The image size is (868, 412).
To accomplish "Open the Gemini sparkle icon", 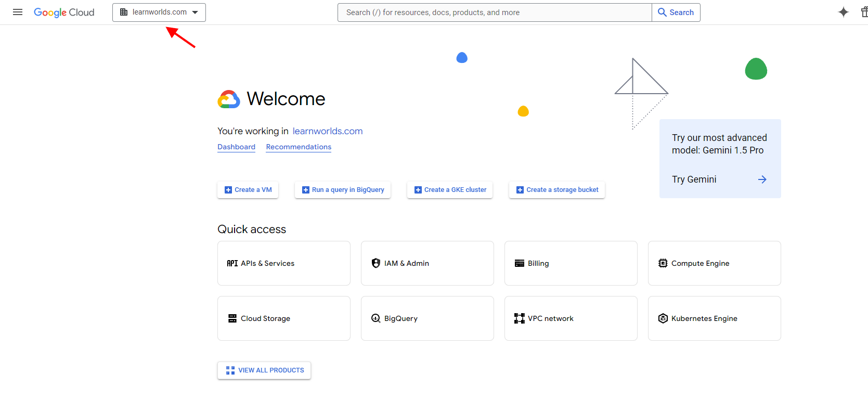I will coord(844,12).
